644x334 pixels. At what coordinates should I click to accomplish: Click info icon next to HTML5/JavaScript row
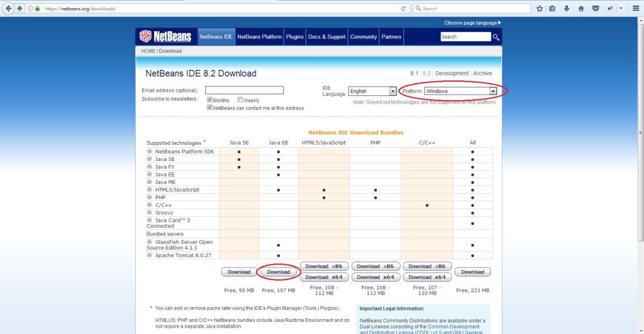tap(150, 190)
